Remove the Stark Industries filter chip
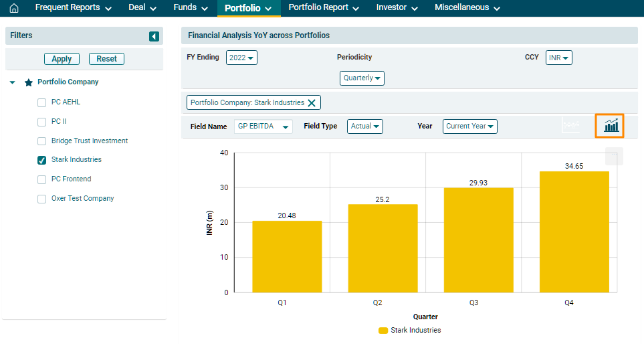 (x=312, y=103)
